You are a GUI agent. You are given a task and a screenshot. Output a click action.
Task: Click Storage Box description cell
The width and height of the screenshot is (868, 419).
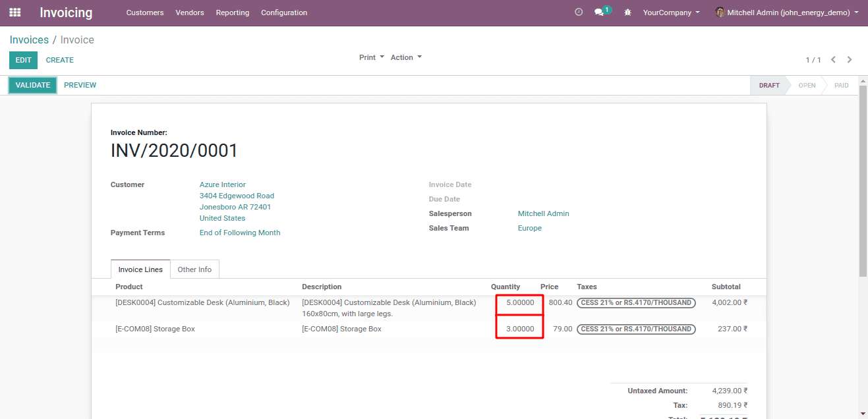click(342, 329)
